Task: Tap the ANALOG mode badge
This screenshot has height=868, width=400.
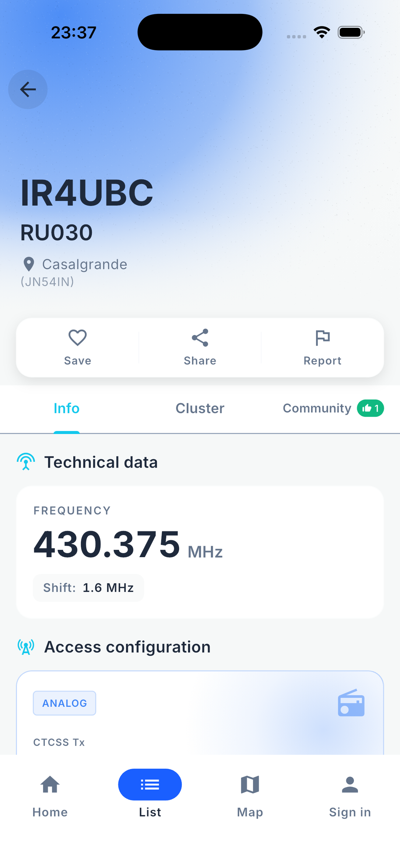Action: (x=65, y=703)
